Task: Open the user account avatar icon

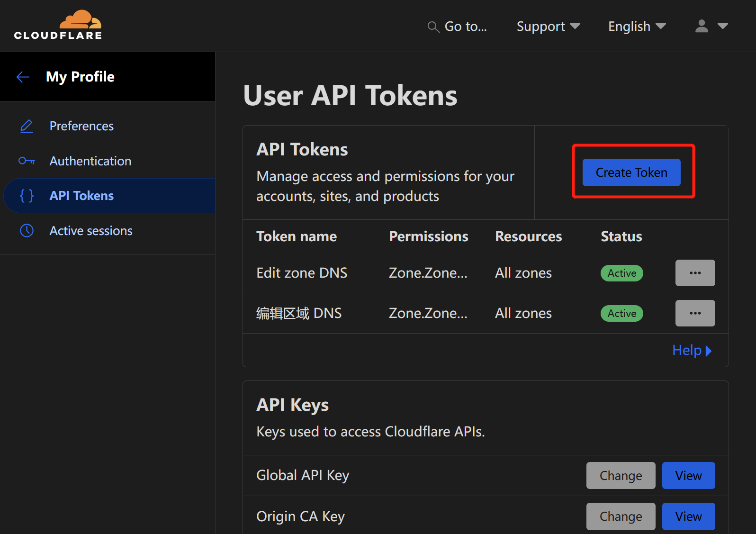Action: coord(702,26)
